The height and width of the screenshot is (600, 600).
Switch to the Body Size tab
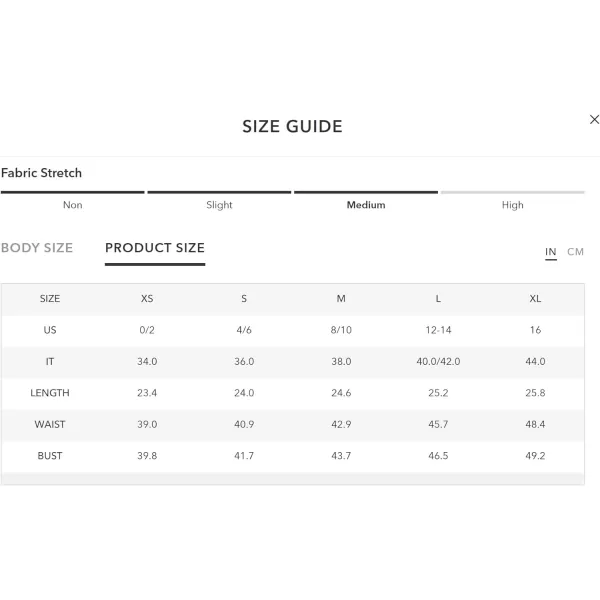pos(37,248)
